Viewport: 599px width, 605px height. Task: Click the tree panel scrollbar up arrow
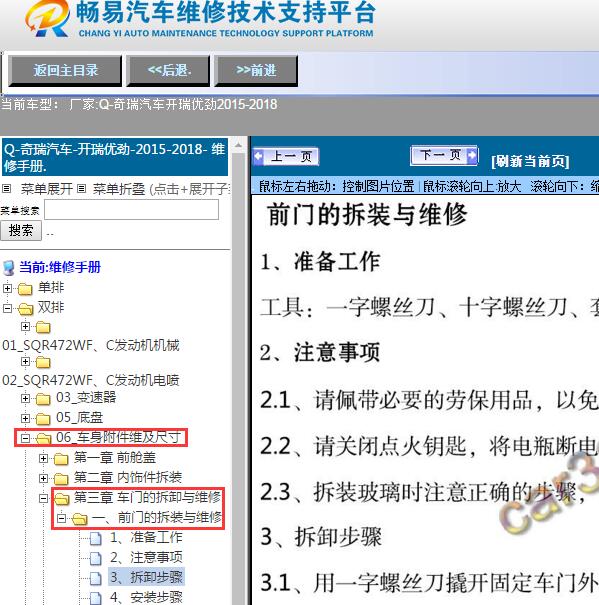[x=238, y=145]
